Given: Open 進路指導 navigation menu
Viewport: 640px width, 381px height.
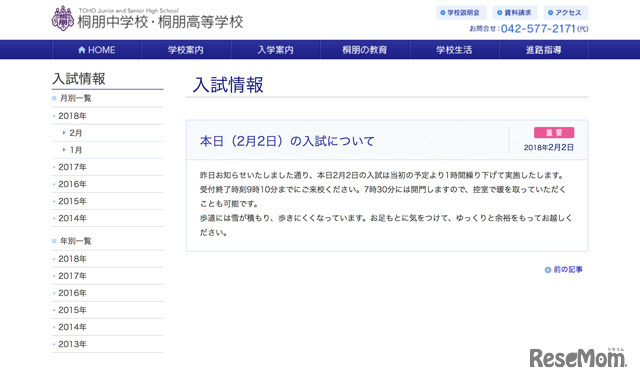Looking at the screenshot, I should pyautogui.click(x=544, y=50).
